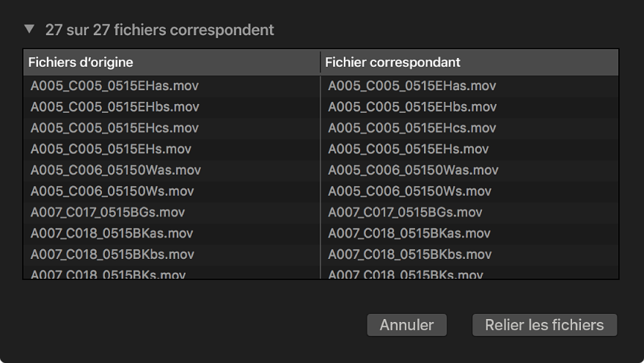The image size is (644, 363).
Task: Click matching file A005_C005_0515EHas.mov
Action: pyautogui.click(x=412, y=86)
